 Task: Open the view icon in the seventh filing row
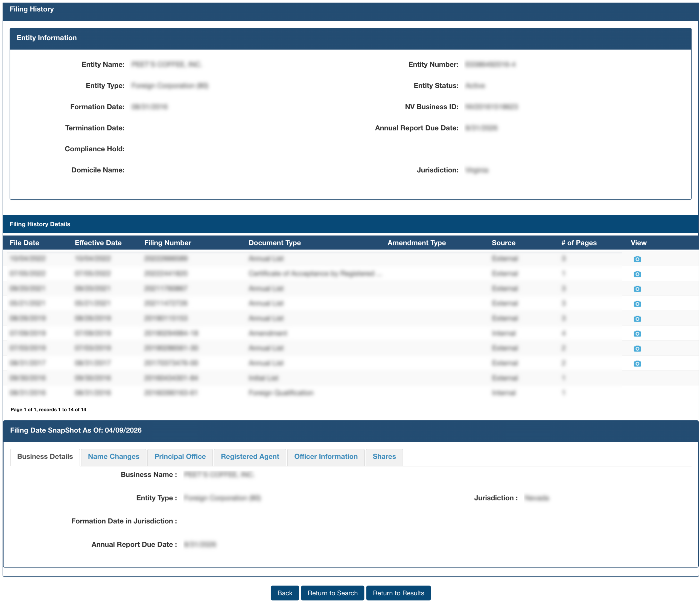coord(637,349)
